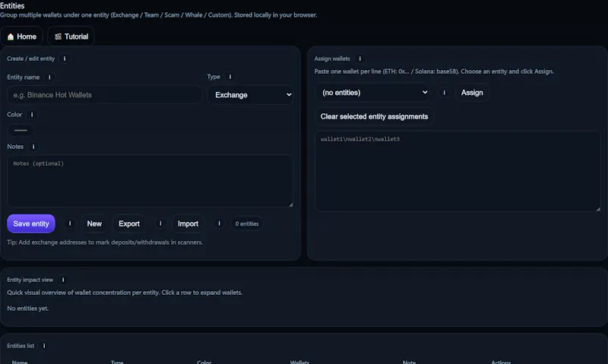608x364 pixels.
Task: Click the Note column header
Action: pyautogui.click(x=409, y=362)
